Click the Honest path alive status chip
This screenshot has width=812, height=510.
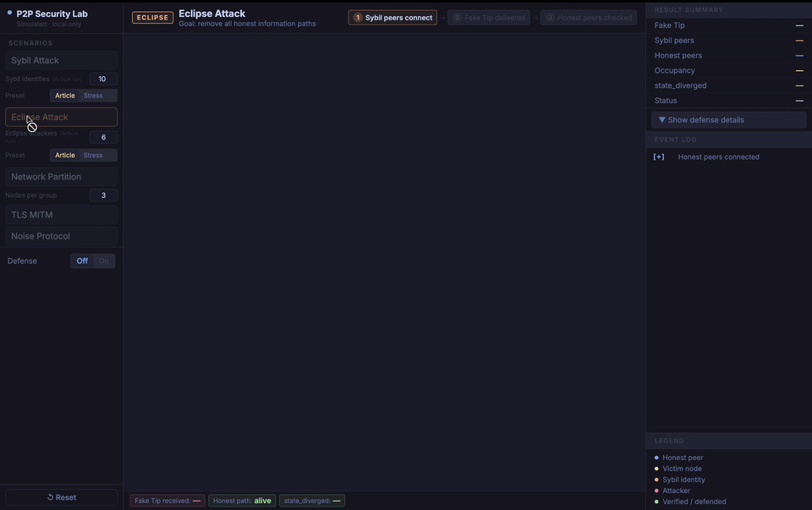242,501
